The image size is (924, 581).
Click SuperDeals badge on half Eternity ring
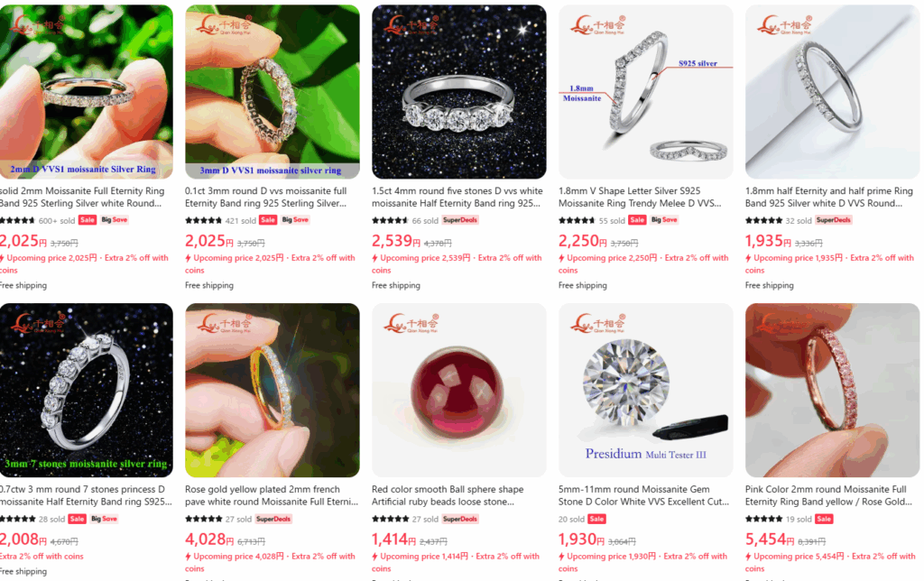pos(834,220)
